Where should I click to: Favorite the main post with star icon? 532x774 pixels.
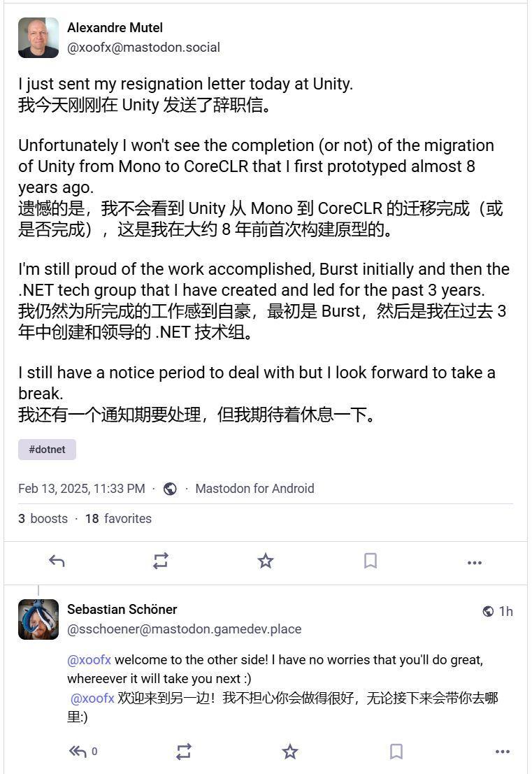click(x=266, y=561)
